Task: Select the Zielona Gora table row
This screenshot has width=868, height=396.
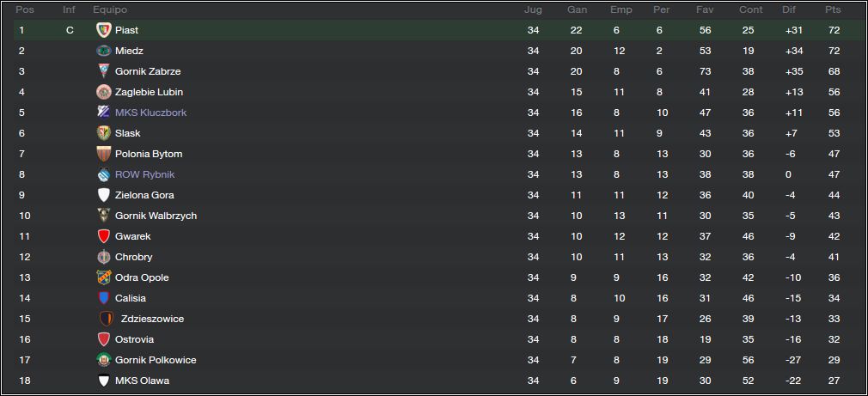Action: coord(434,195)
